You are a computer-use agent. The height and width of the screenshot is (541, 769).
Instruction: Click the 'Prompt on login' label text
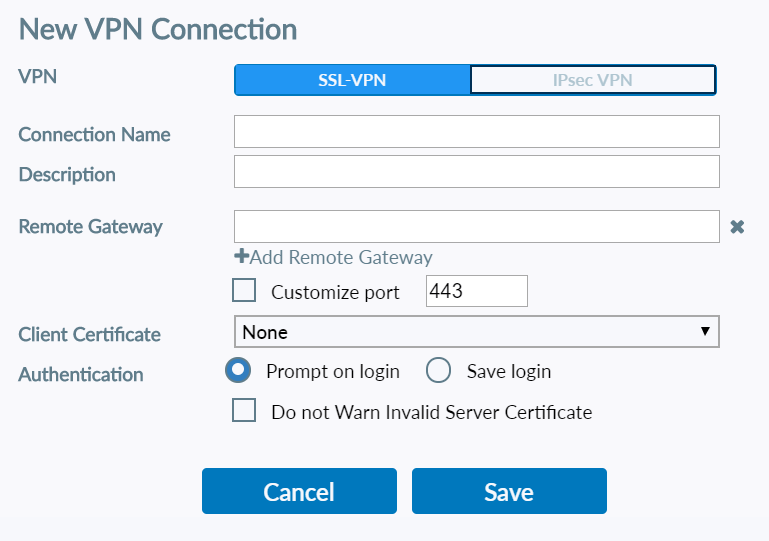pos(333,371)
